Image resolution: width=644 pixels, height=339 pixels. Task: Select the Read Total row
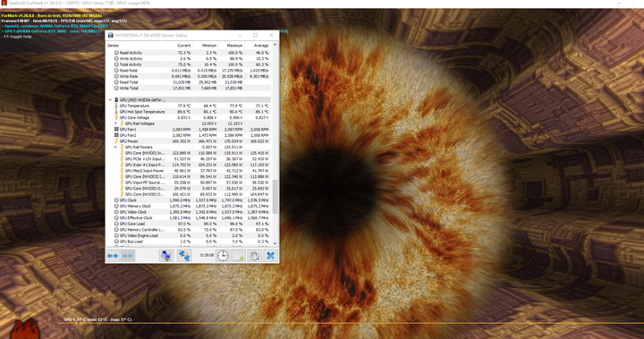(x=189, y=82)
